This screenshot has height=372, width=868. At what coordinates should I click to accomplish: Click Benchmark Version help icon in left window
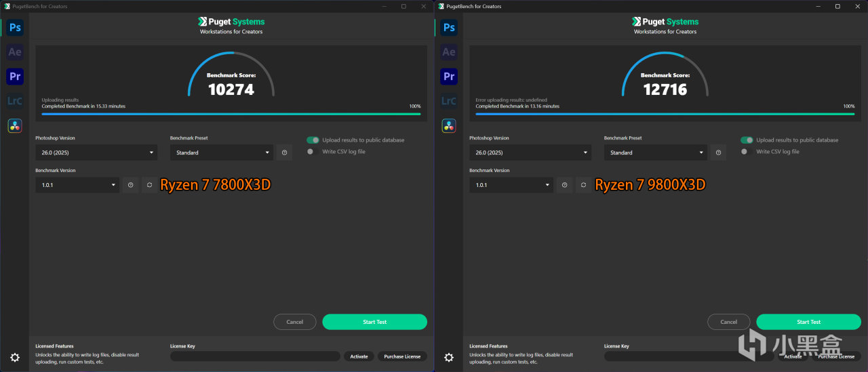point(131,185)
